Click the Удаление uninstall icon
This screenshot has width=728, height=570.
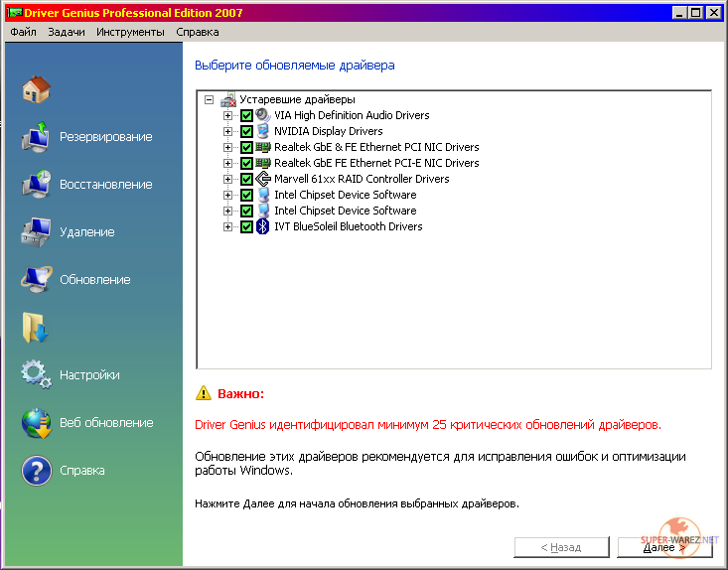(x=37, y=232)
